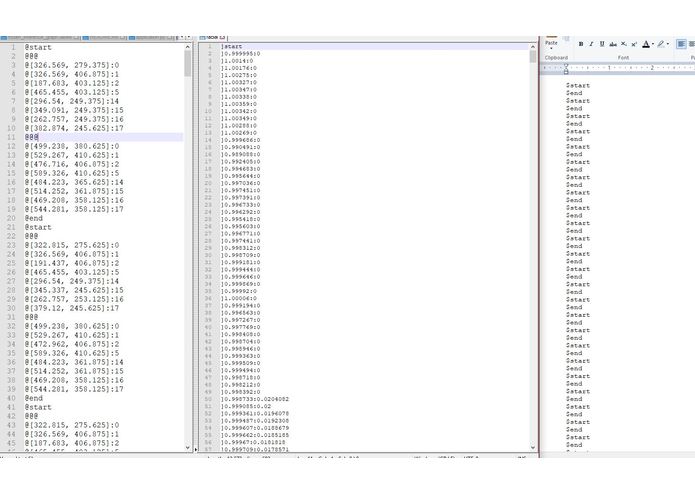The width and height of the screenshot is (695, 494).
Task: Toggle Underline in WordPad Font group
Action: click(x=602, y=44)
